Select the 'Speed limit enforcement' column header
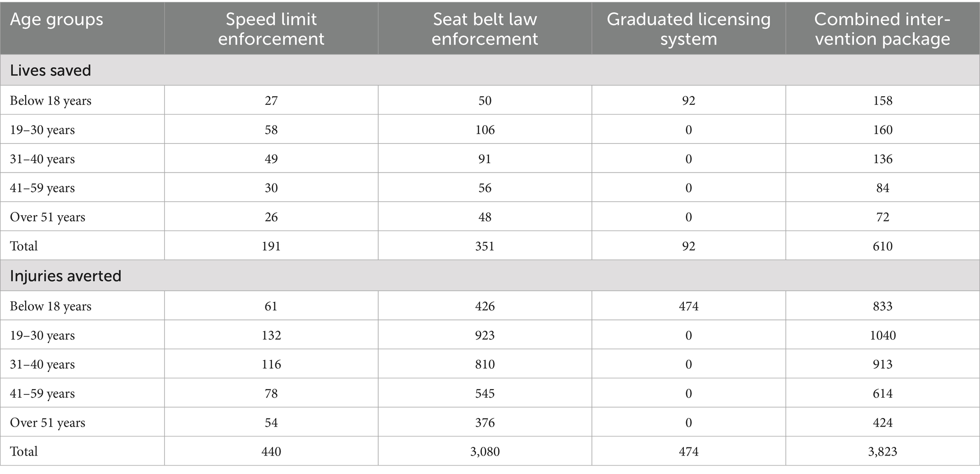This screenshot has width=980, height=474. [271, 29]
